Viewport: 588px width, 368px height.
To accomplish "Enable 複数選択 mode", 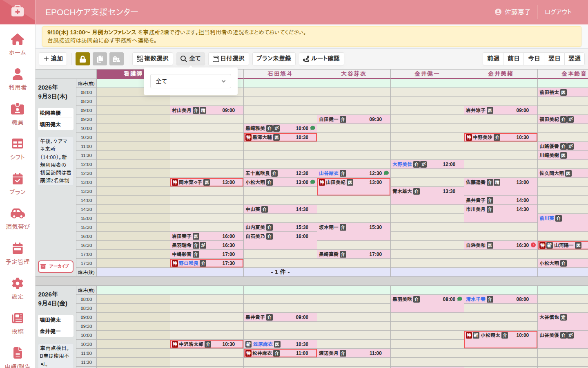I will [153, 59].
